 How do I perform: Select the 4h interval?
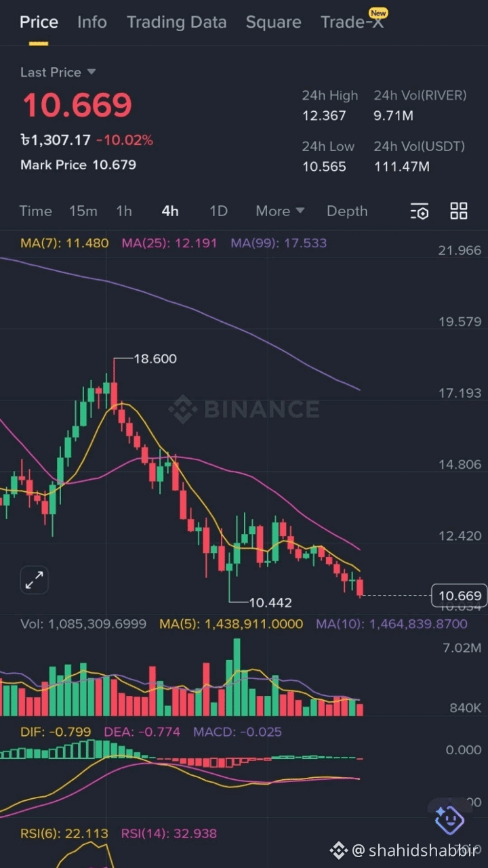(x=170, y=211)
